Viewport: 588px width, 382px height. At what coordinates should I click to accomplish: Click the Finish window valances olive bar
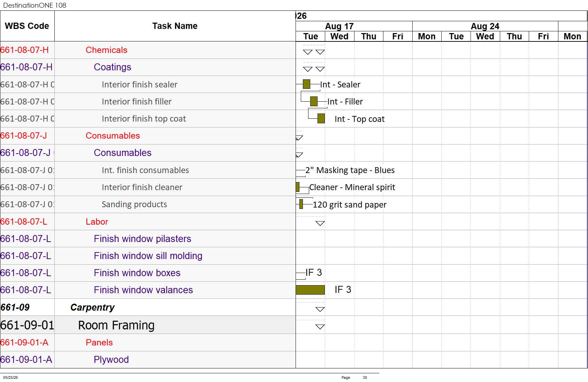click(x=310, y=290)
